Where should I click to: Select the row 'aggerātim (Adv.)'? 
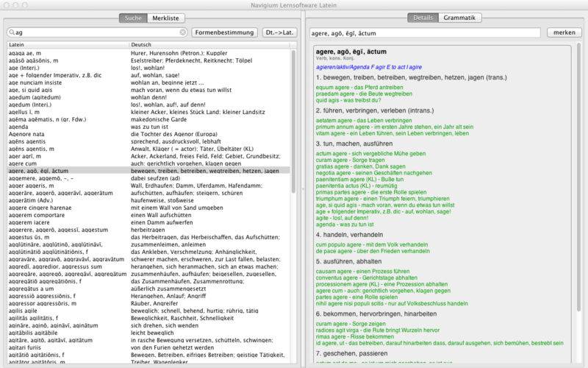click(148, 200)
